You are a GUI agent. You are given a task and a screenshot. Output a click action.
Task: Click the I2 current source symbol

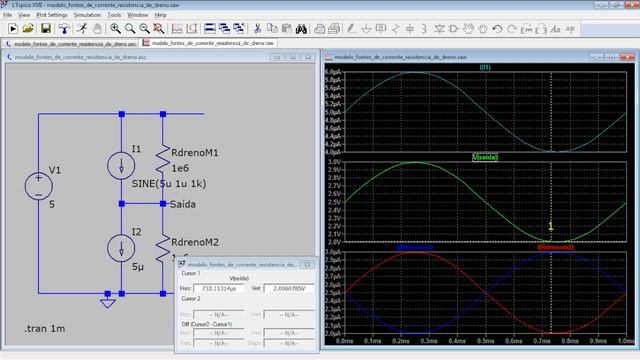pyautogui.click(x=121, y=248)
